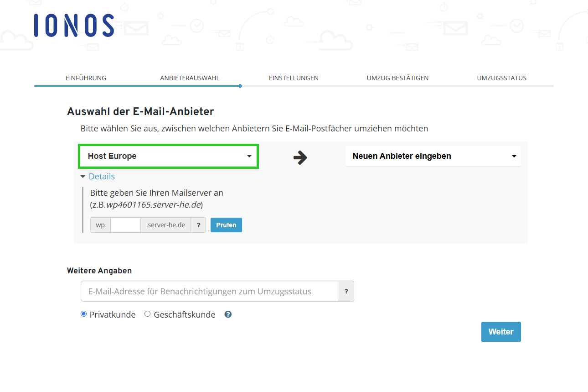
Task: Click the example text 'wp4601165.server-he.de'
Action: (x=154, y=205)
